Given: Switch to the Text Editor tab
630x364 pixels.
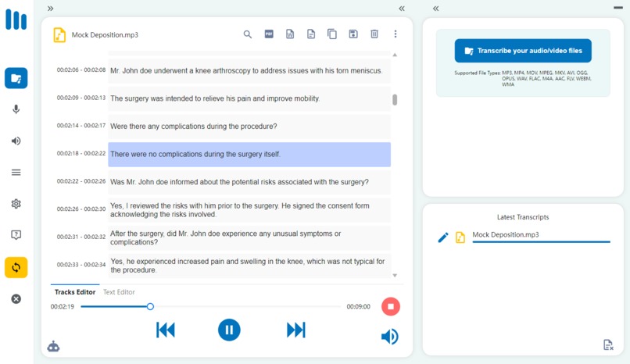Looking at the screenshot, I should click(119, 292).
